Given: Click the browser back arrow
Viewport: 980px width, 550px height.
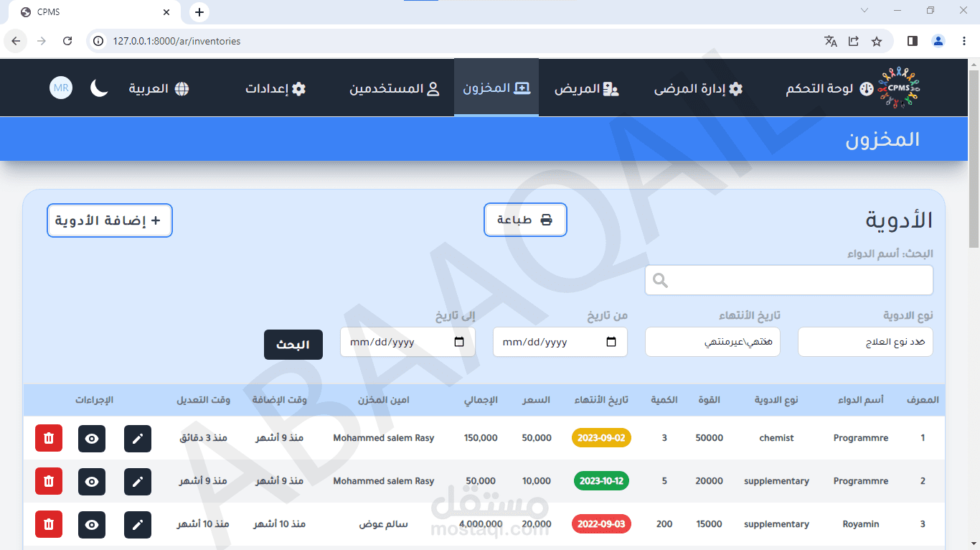Looking at the screenshot, I should (16, 41).
